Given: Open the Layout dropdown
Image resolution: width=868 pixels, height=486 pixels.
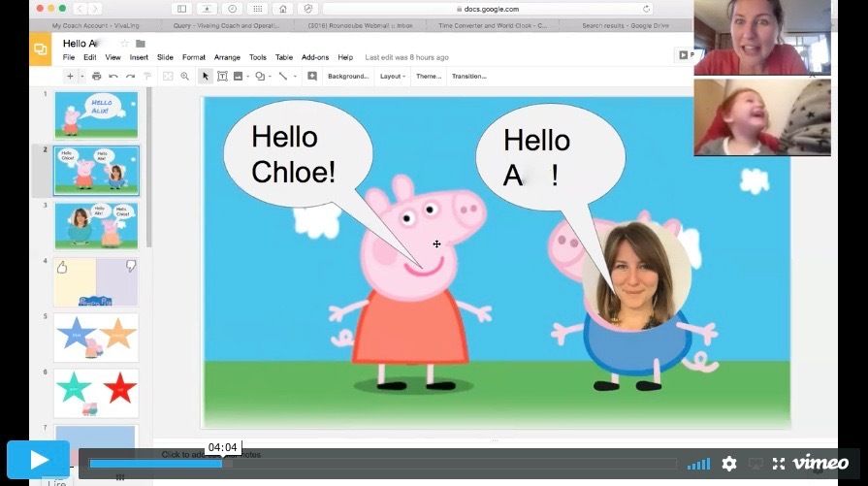Looking at the screenshot, I should (x=393, y=77).
